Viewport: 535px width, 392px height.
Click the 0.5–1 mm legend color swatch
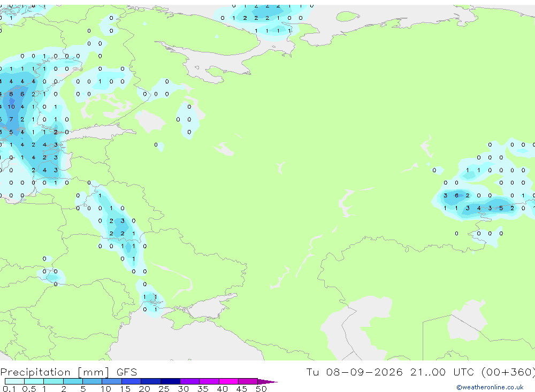coord(34,381)
